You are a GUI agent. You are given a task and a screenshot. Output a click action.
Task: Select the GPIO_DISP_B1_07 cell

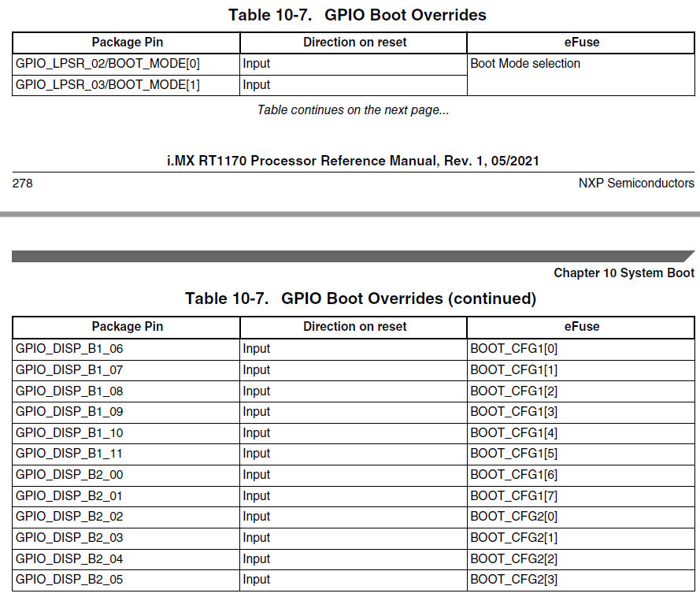[x=126, y=370]
